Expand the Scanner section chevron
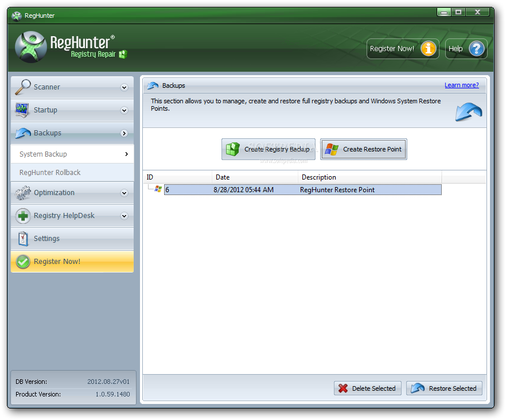The height and width of the screenshot is (420, 506). 124,87
